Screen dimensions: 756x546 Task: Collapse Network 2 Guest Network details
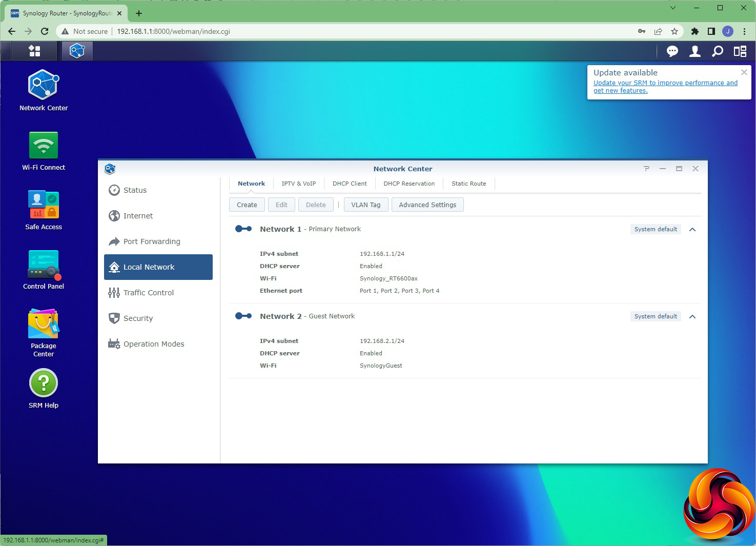point(692,316)
